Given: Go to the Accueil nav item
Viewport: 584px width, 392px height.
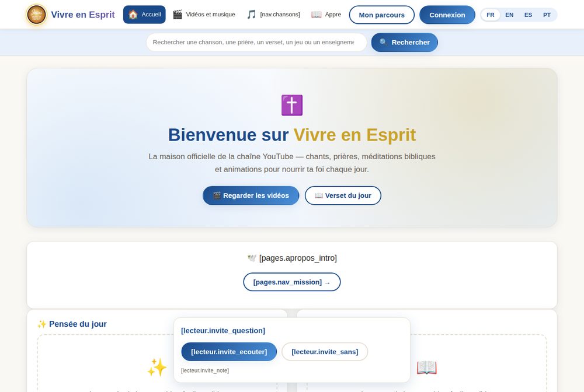Looking at the screenshot, I should [144, 15].
